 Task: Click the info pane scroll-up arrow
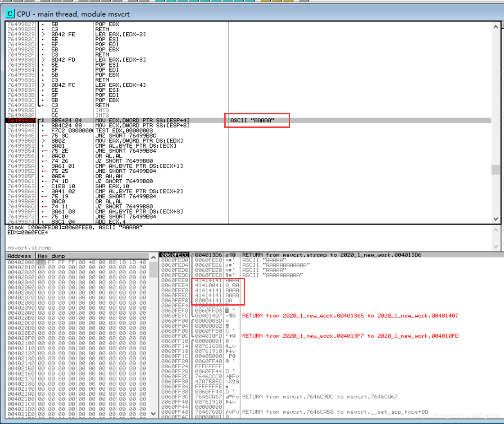(x=495, y=230)
